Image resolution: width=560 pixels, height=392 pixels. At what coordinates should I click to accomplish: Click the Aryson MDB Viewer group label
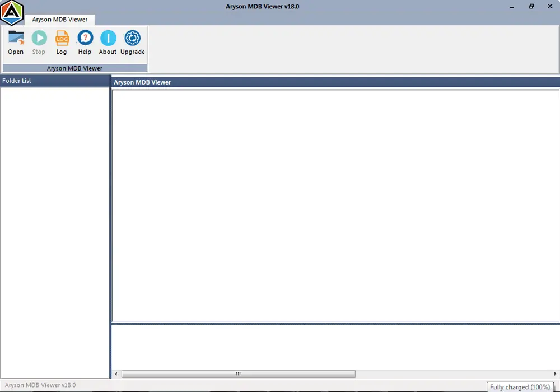pyautogui.click(x=74, y=68)
